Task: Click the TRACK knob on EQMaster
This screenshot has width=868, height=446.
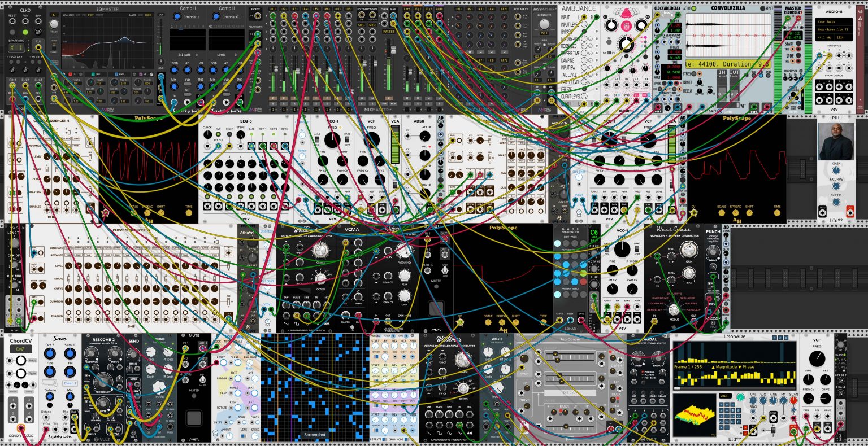Action: [54, 24]
